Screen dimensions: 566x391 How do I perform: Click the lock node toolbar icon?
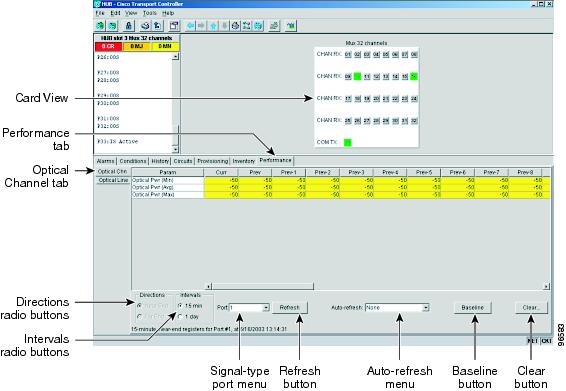(x=128, y=26)
